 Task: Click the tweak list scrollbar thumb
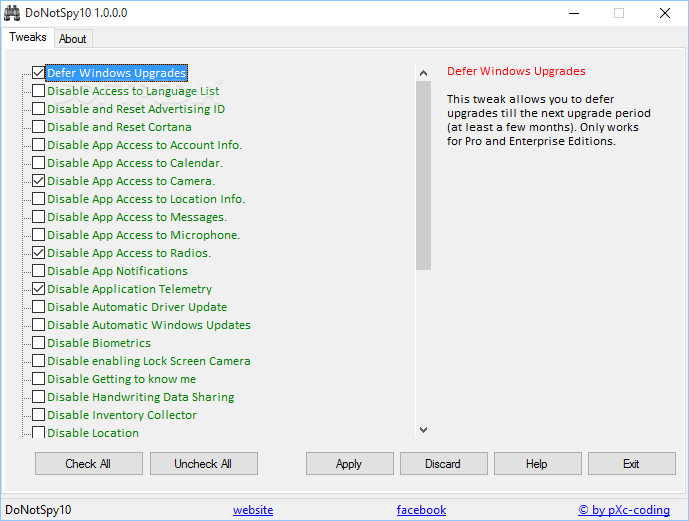423,176
